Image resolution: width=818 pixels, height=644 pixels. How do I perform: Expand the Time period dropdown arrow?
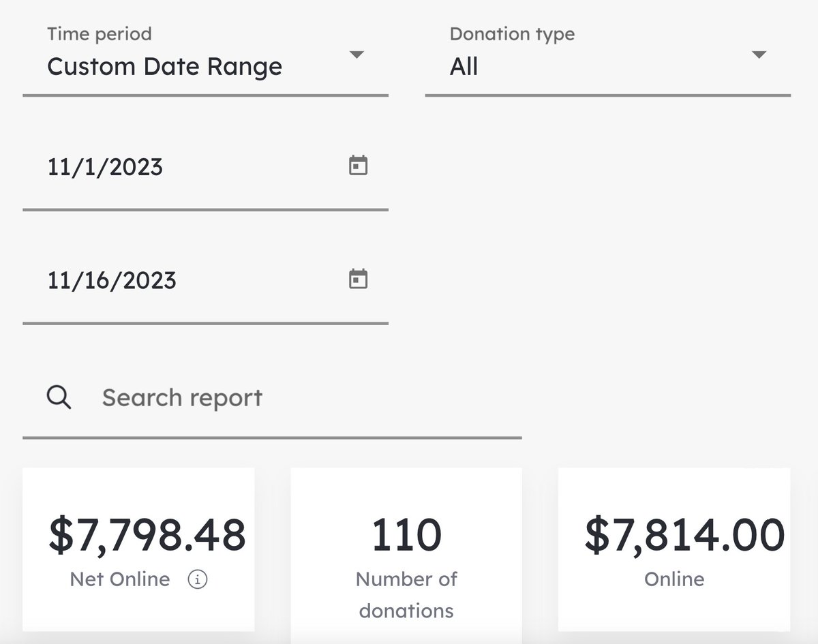click(x=357, y=55)
